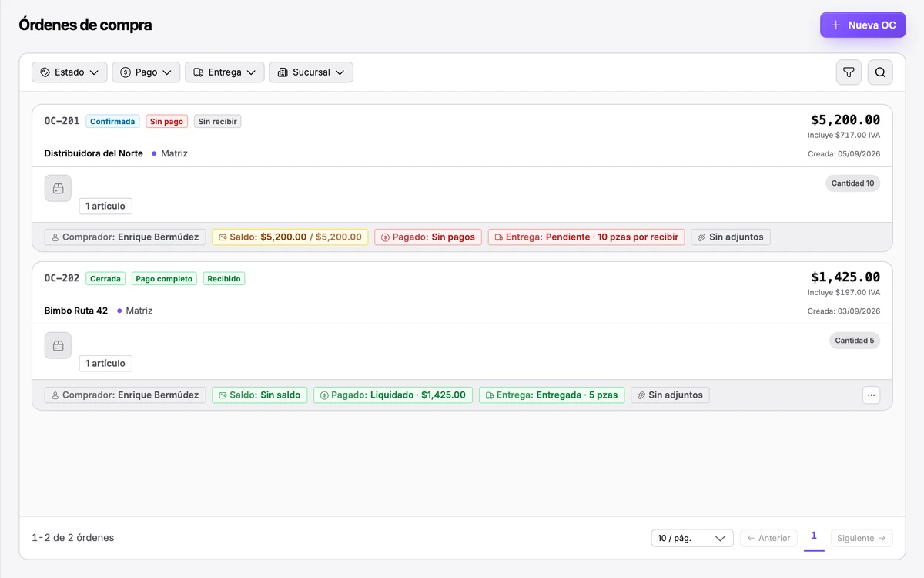The height and width of the screenshot is (578, 924).
Task: Expand the Entrega filter dropdown
Action: [x=225, y=72]
